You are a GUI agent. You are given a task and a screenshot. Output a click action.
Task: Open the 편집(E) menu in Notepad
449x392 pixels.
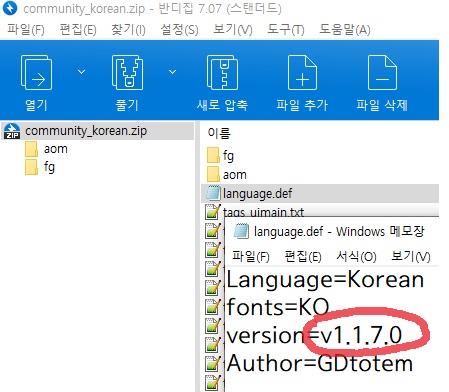click(303, 257)
